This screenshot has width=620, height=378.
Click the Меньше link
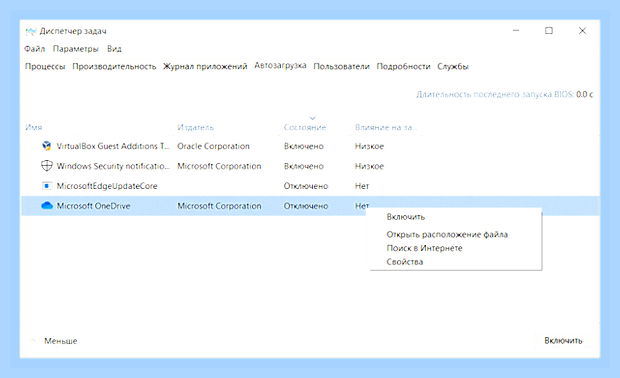pos(60,341)
